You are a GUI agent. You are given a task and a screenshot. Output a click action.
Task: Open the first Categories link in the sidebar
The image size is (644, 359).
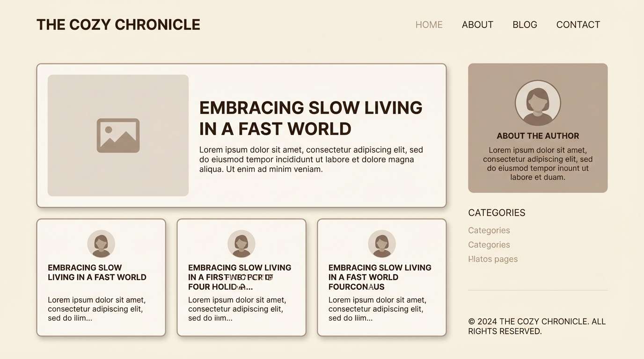[x=489, y=230]
